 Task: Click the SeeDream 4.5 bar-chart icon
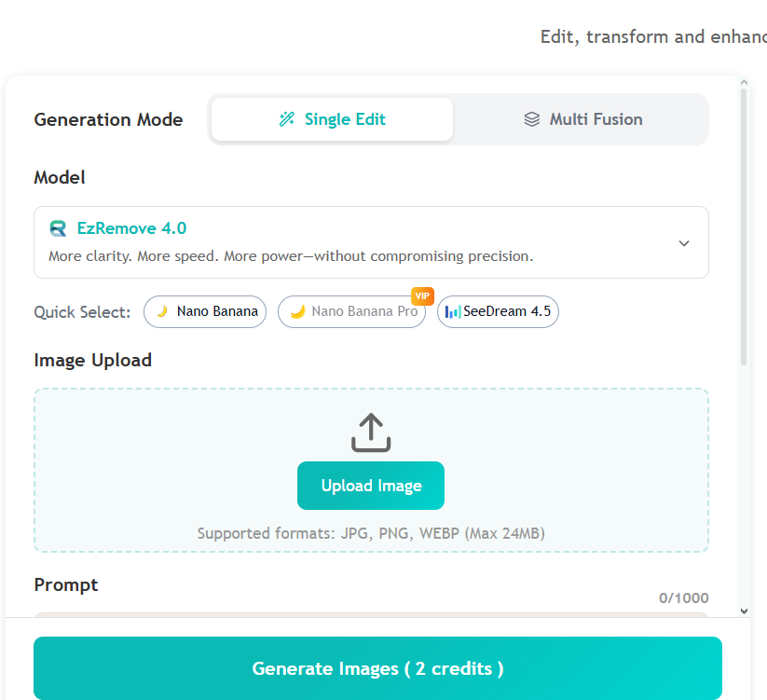[x=453, y=312]
